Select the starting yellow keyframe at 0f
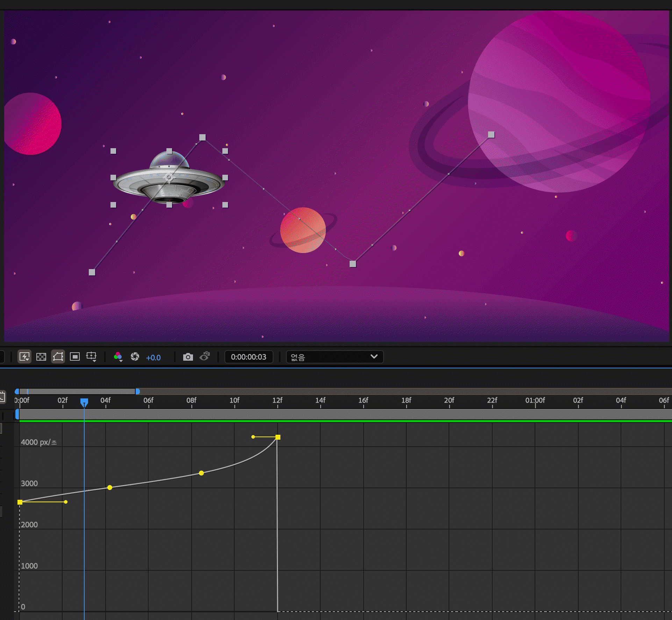 20,502
